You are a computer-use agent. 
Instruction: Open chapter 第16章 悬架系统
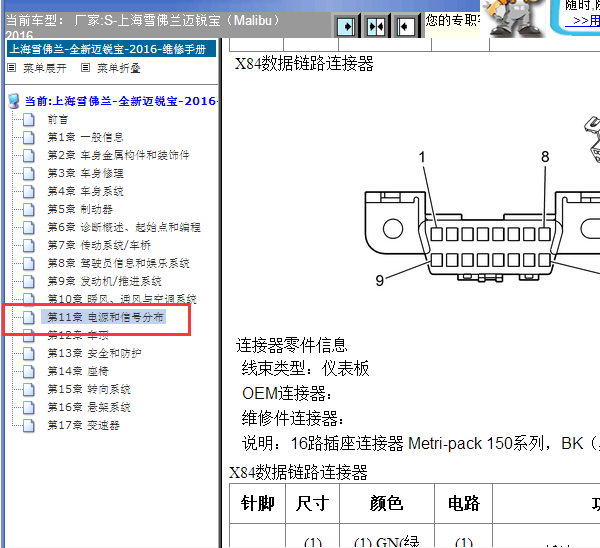(x=89, y=407)
